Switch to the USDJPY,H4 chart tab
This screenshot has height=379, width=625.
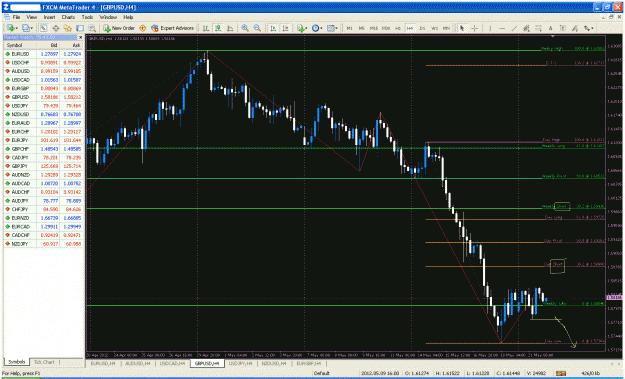pos(240,363)
